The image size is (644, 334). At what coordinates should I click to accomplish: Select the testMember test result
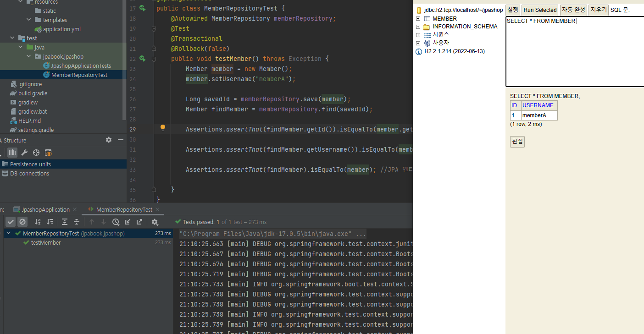pyautogui.click(x=46, y=242)
